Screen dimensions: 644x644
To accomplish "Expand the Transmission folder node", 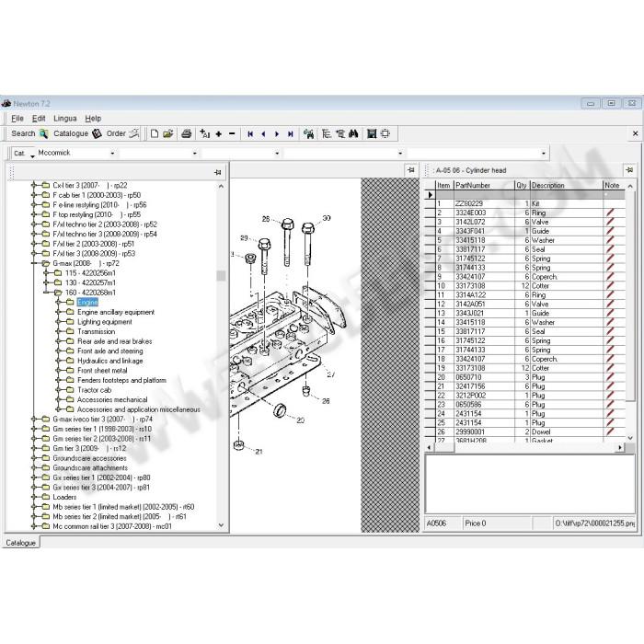I will click(59, 331).
